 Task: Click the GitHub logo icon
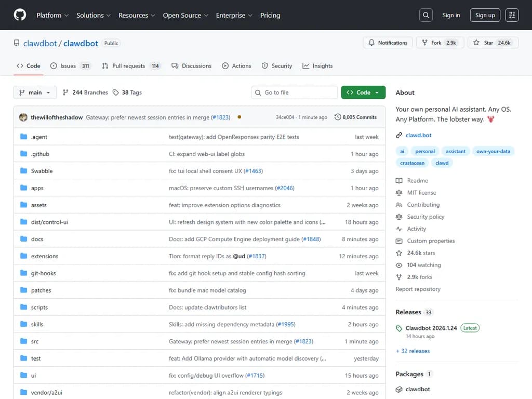[20, 15]
